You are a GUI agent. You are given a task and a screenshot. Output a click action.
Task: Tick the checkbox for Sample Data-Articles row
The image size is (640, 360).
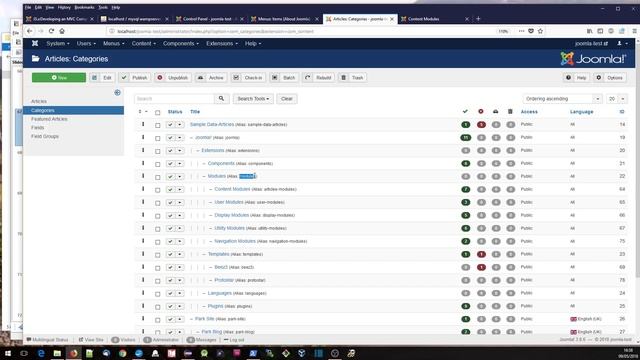pos(158,125)
